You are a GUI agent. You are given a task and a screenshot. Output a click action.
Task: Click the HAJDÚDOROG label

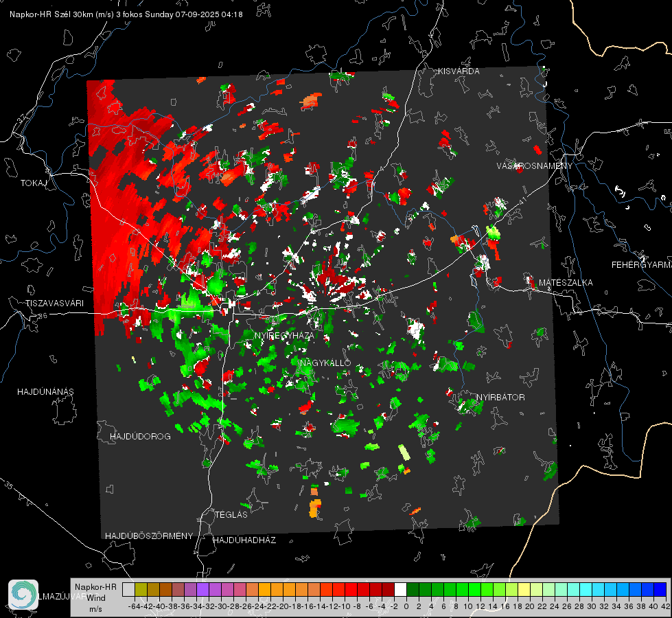click(140, 436)
